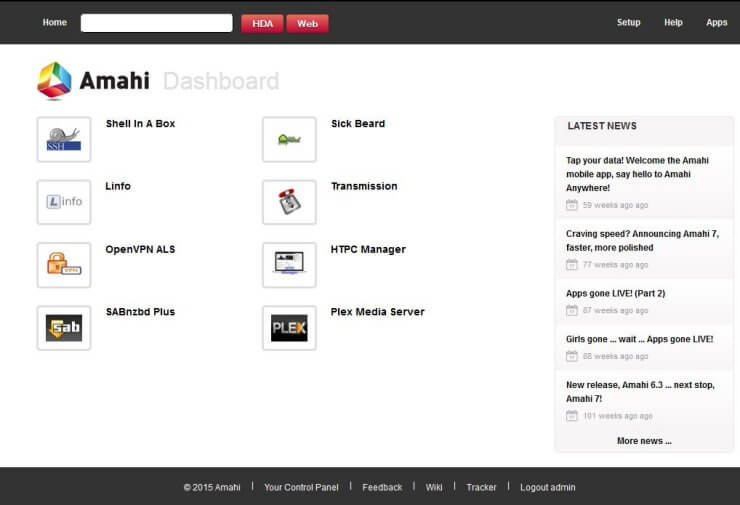
Task: Click the '101 weeks ago ago' timestamp
Action: 618,416
